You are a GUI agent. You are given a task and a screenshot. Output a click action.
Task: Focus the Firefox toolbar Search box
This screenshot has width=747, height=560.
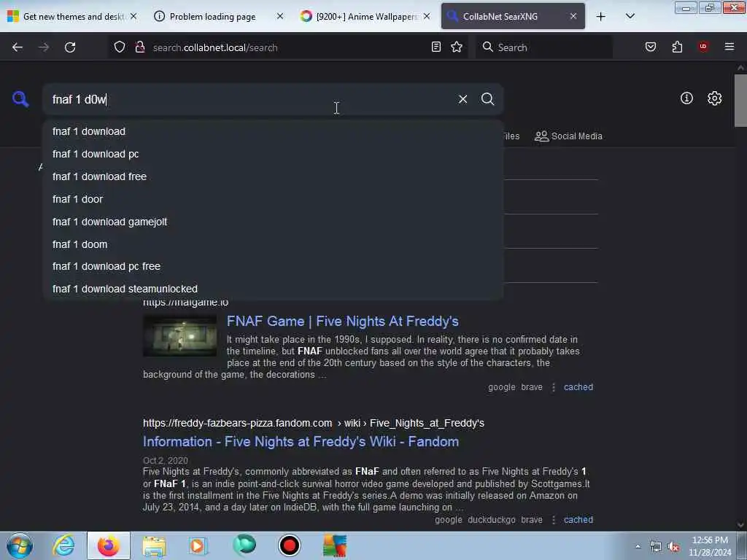pyautogui.click(x=544, y=47)
